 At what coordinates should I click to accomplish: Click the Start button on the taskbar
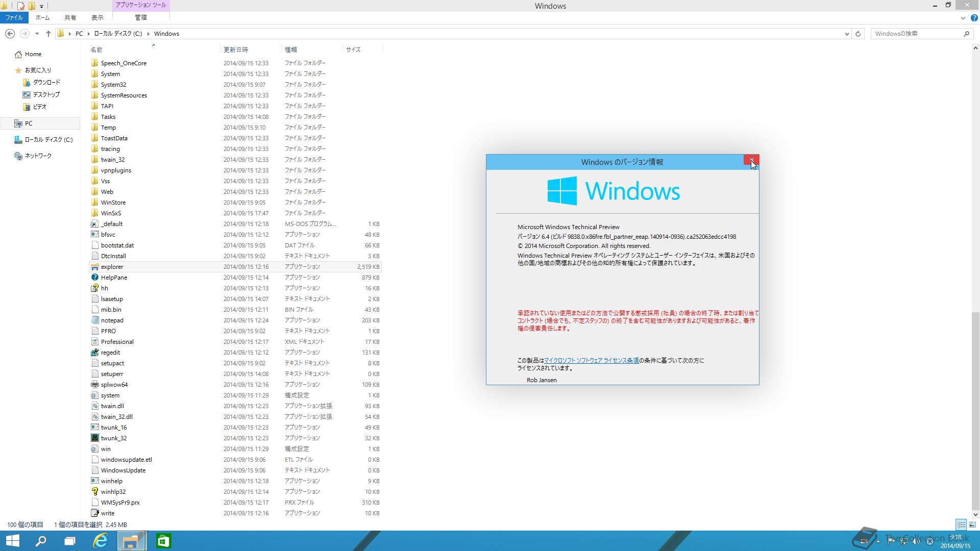click(x=12, y=541)
